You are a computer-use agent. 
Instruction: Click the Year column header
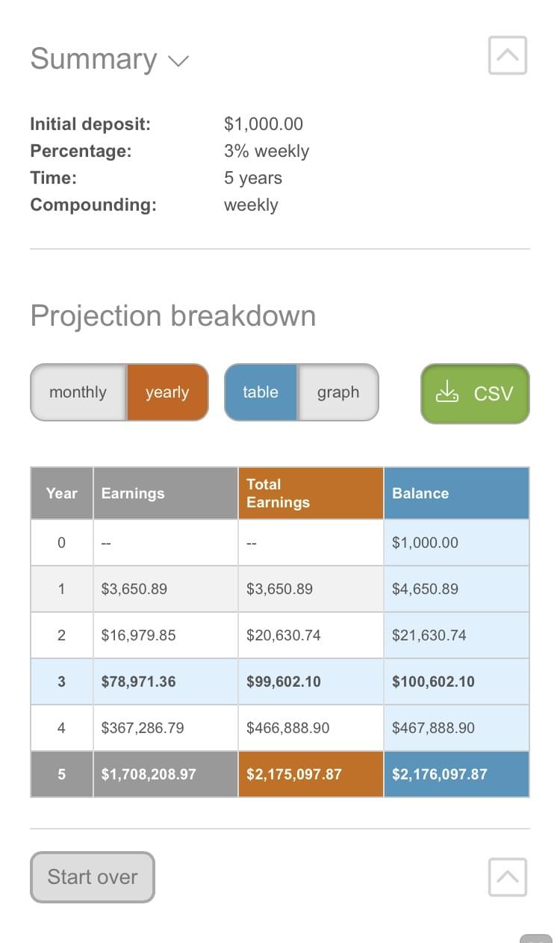pyautogui.click(x=62, y=493)
